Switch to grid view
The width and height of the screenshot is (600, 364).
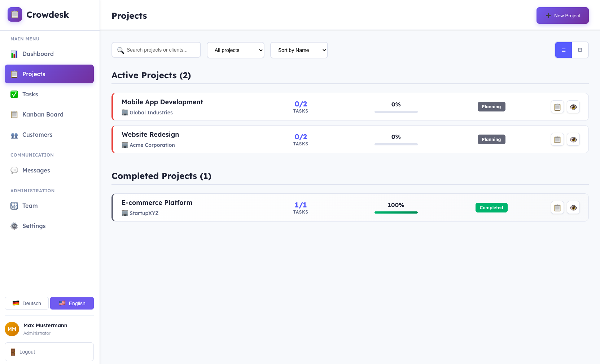(580, 50)
